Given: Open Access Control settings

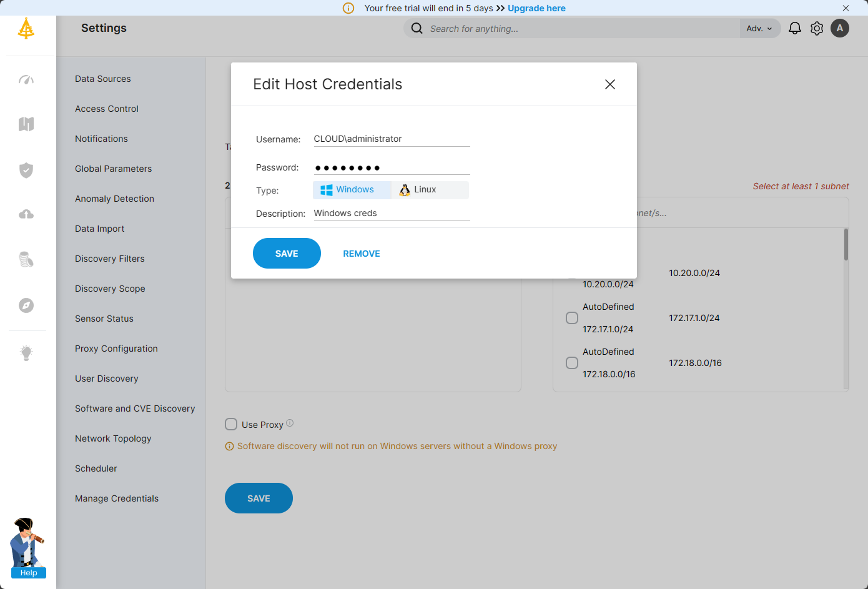Looking at the screenshot, I should click(107, 109).
